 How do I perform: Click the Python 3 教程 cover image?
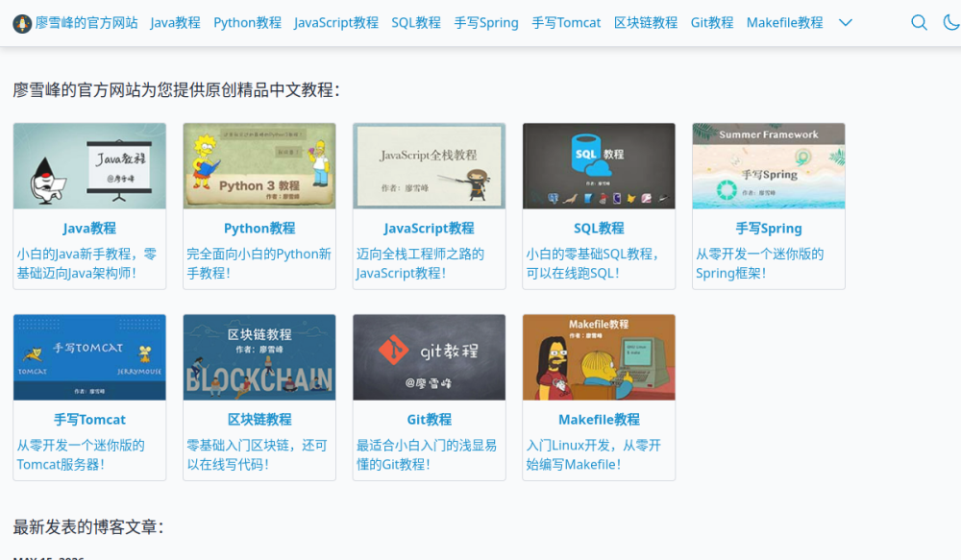click(x=259, y=166)
